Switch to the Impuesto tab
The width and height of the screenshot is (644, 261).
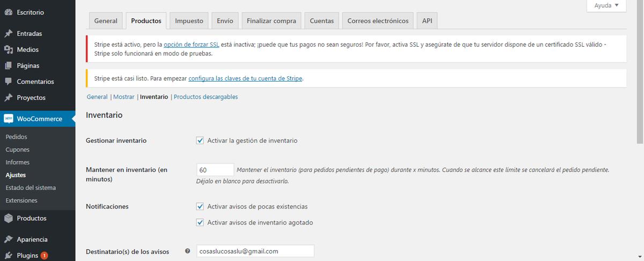pos(189,21)
